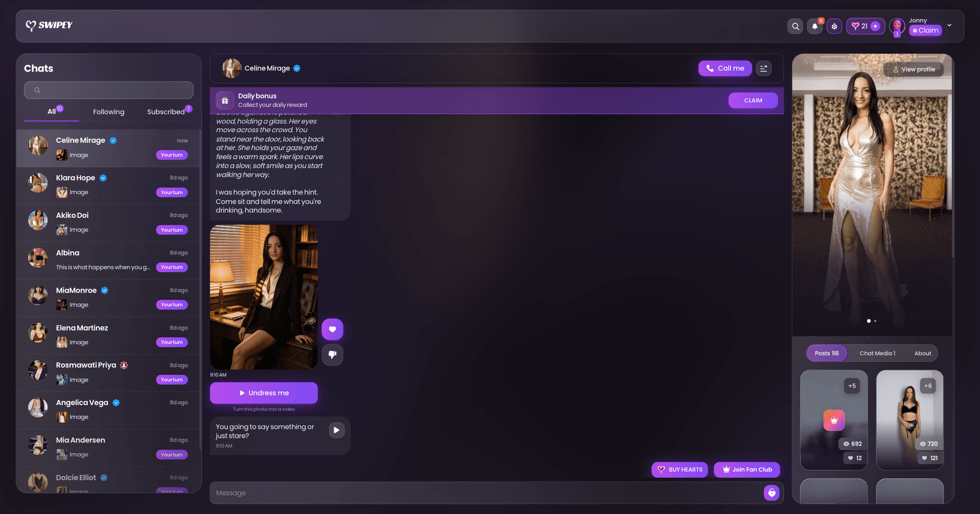This screenshot has height=514, width=980.
Task: Open the search icon in top bar
Action: (x=795, y=27)
